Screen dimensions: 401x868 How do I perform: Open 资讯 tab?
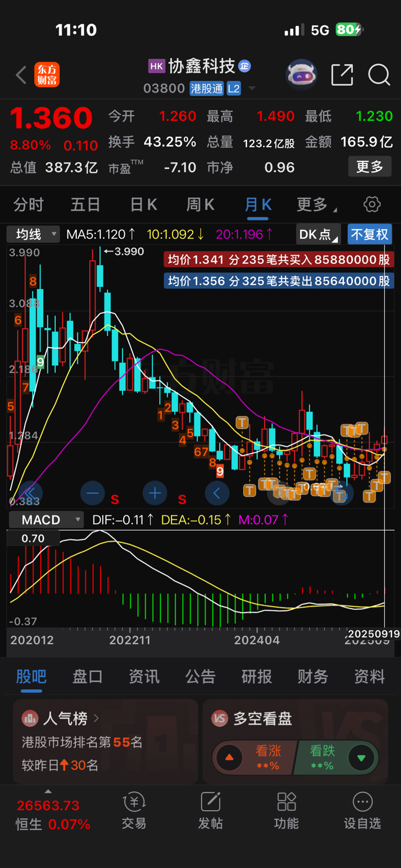[144, 676]
